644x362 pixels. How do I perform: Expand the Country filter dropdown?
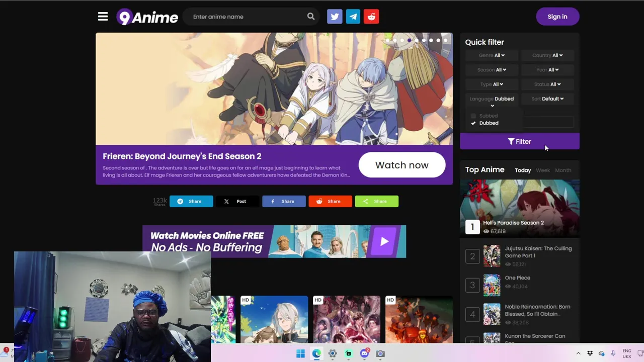point(547,55)
